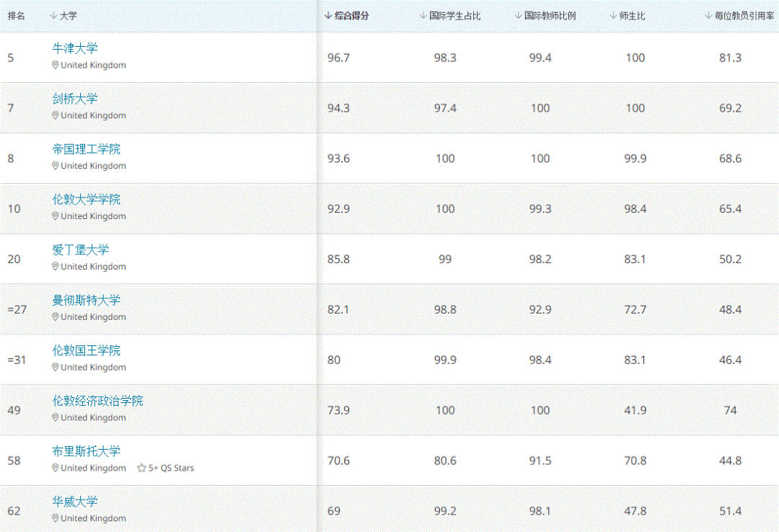The height and width of the screenshot is (532, 779).
Task: Click the 排名 column header
Action: coord(17,16)
